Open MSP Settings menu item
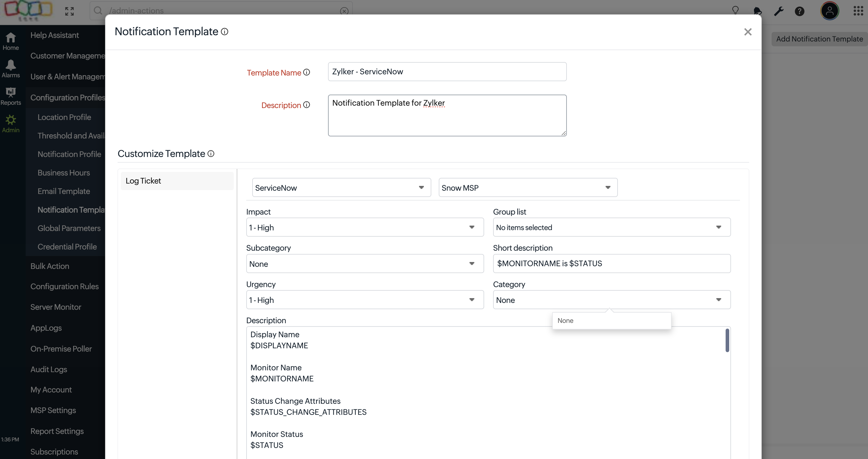The width and height of the screenshot is (868, 459). pyautogui.click(x=53, y=410)
